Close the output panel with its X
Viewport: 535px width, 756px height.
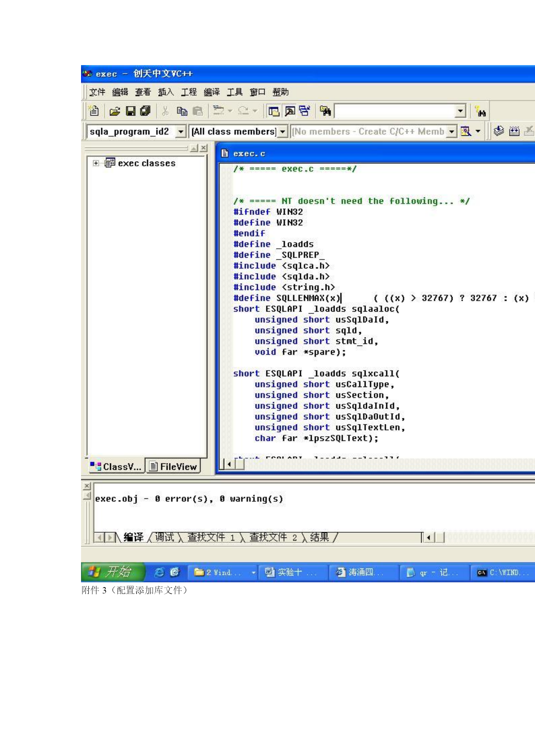point(87,486)
